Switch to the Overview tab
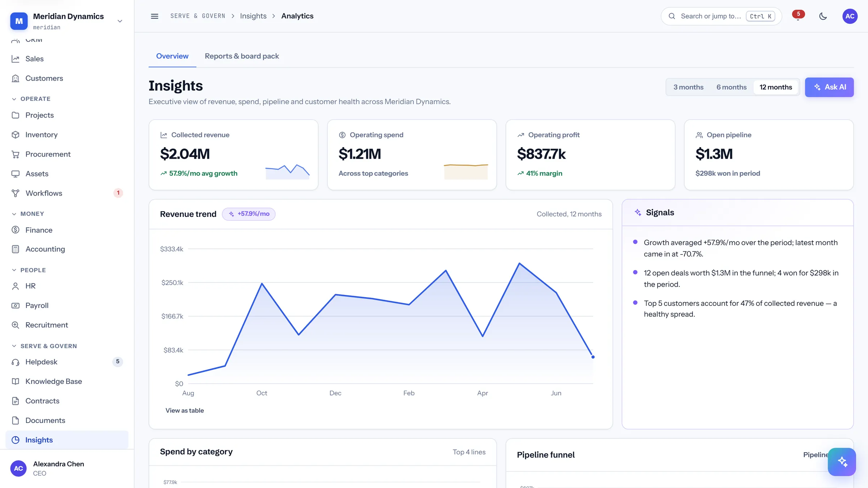868x488 pixels. coord(172,56)
